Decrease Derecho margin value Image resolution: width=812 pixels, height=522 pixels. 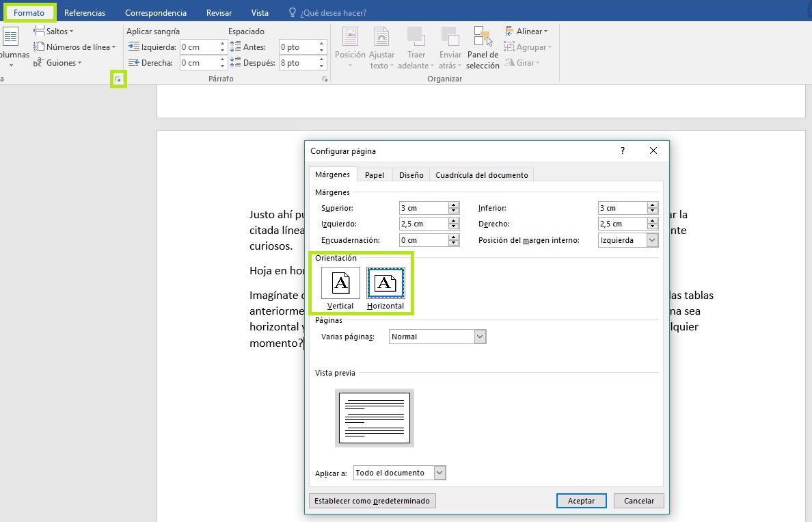pyautogui.click(x=653, y=227)
